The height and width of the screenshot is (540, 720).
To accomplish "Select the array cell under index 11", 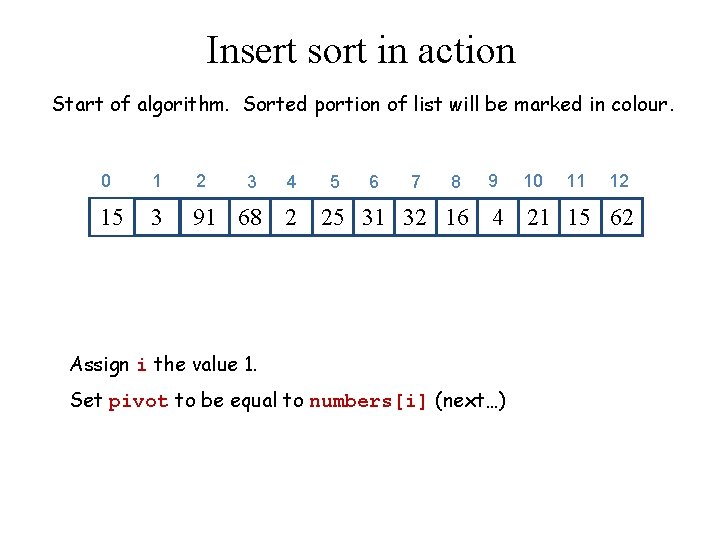I will click(x=579, y=218).
